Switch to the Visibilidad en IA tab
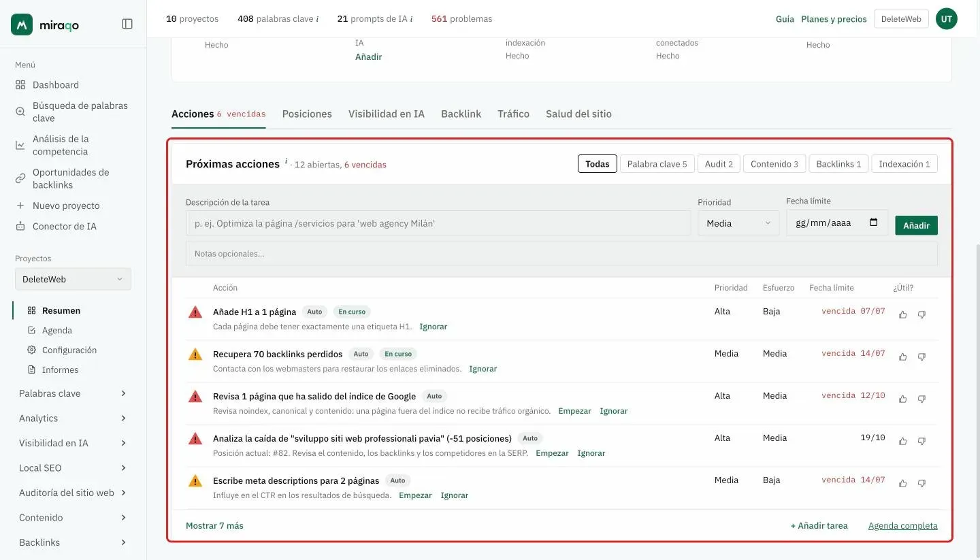Screen dimensions: 980x560 tap(387, 114)
